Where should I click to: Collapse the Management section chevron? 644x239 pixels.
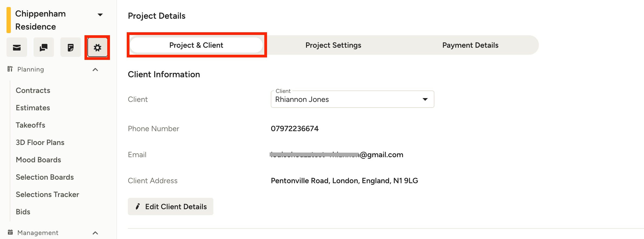(95, 233)
